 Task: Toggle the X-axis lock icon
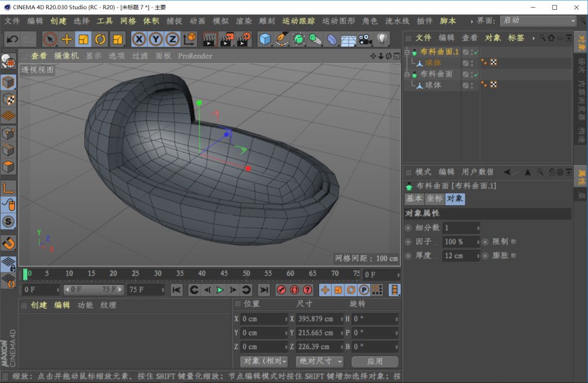point(139,39)
